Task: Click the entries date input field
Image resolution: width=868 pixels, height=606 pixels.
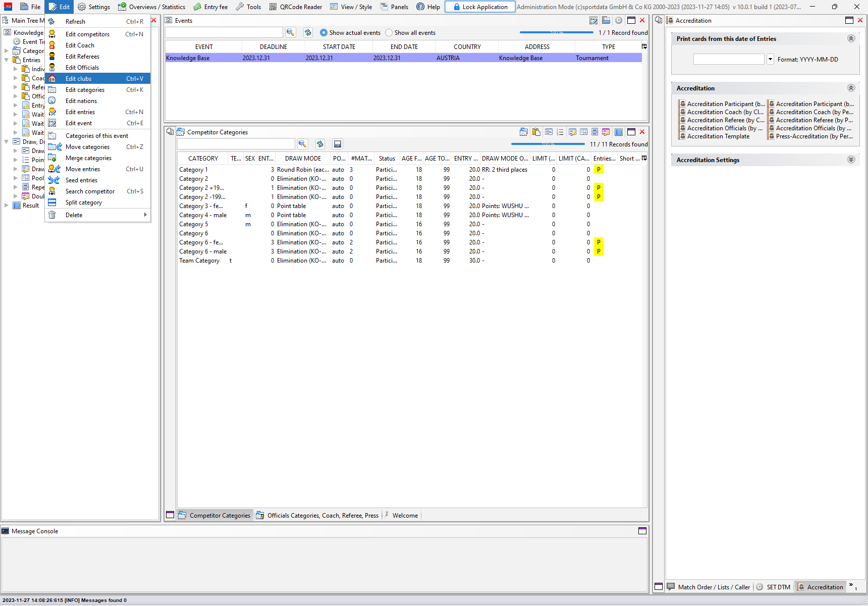Action: click(729, 59)
